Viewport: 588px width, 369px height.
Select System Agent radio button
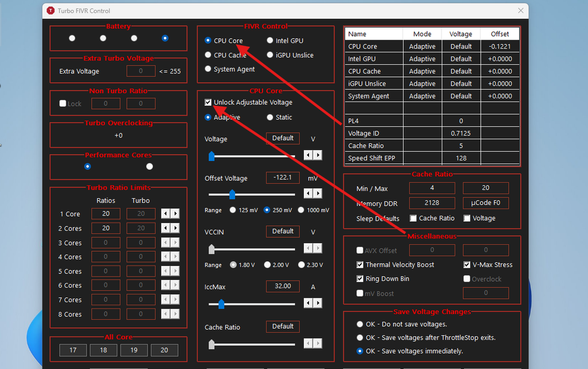click(x=208, y=69)
